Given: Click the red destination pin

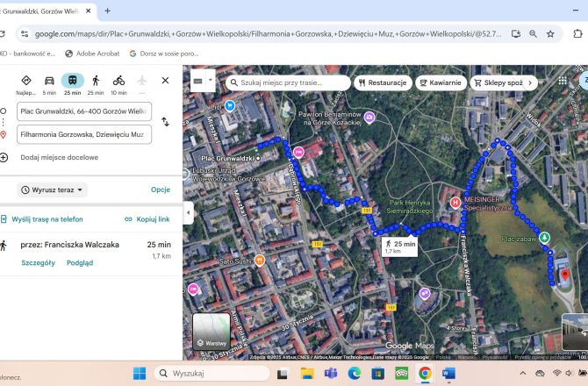Looking at the screenshot, I should 565,275.
